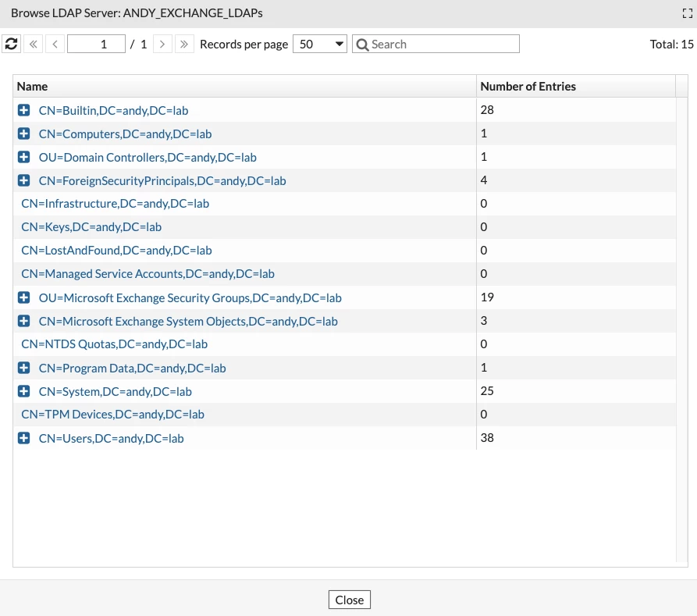
Task: Expand the CN=ForeignSecurityPrincipals entry
Action: click(24, 180)
